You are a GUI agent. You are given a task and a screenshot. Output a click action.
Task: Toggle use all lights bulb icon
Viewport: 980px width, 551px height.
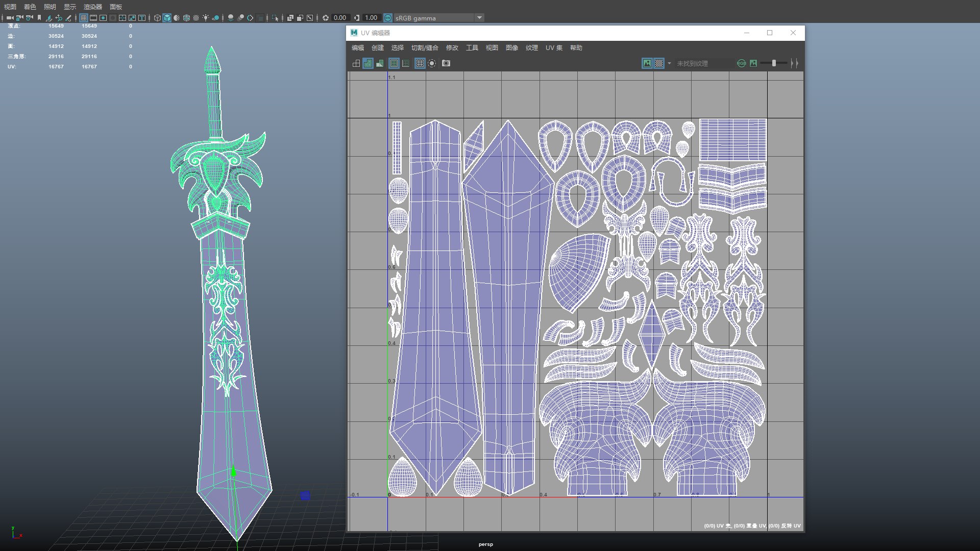click(206, 18)
